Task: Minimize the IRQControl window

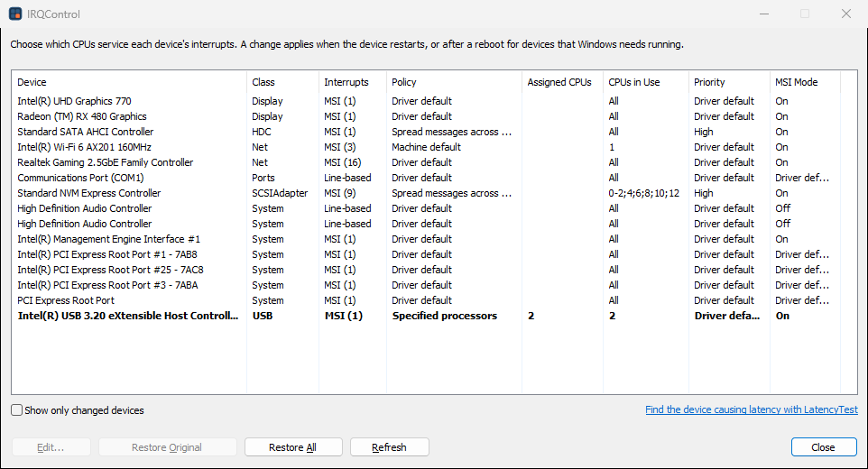Action: 764,14
